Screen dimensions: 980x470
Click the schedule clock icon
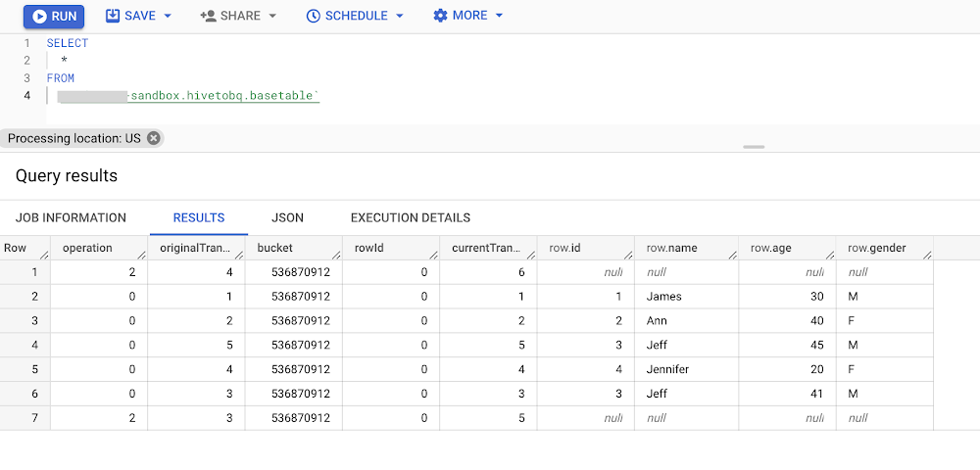point(313,16)
